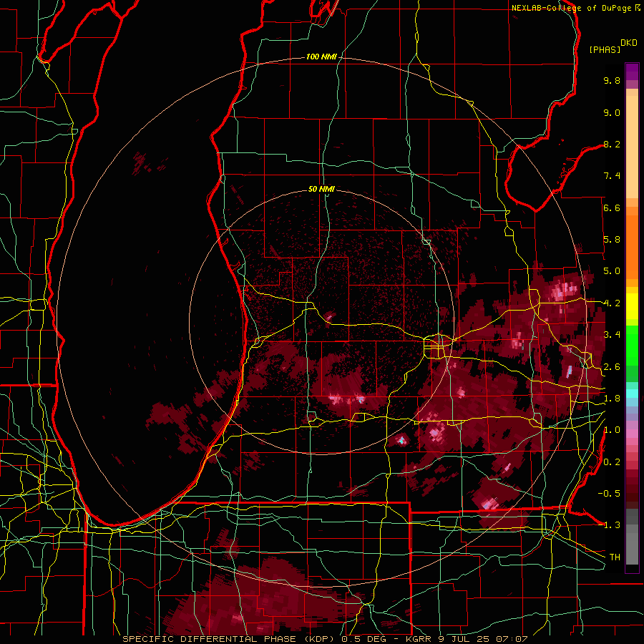The width and height of the screenshot is (644, 644).
Task: Click the [PHAS] label above the legend
Action: click(x=605, y=49)
